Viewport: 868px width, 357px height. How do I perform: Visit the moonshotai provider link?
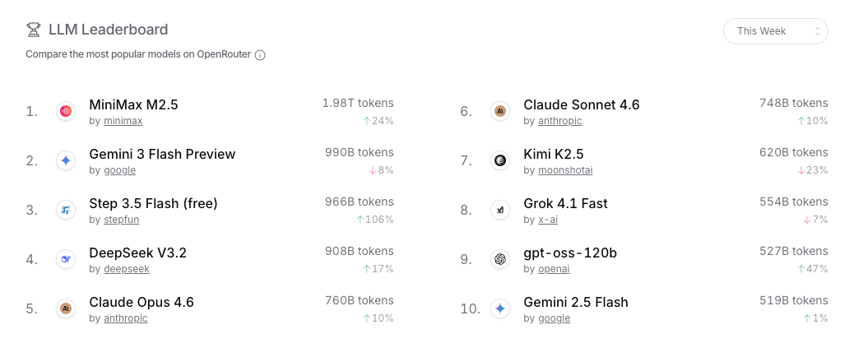[x=565, y=170]
